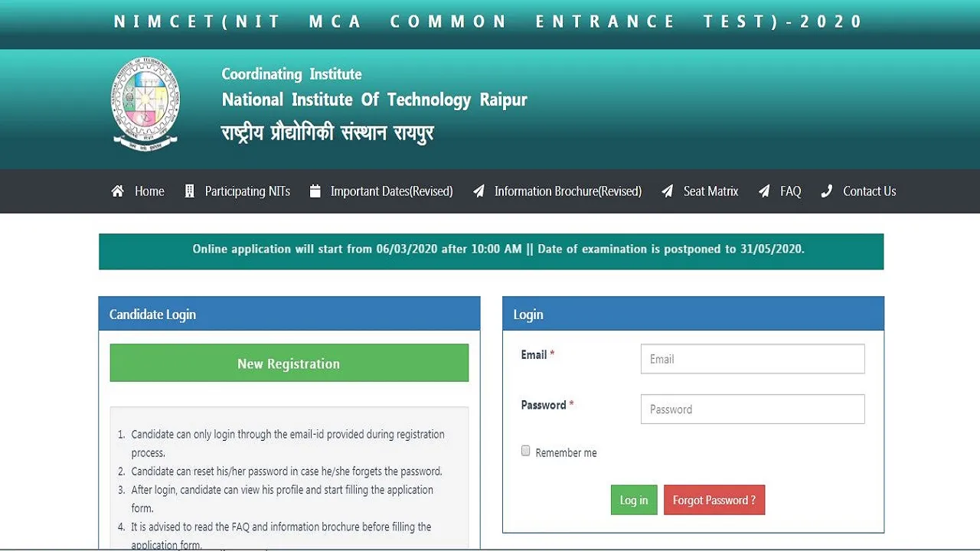Click the green New Registration button

(x=289, y=363)
